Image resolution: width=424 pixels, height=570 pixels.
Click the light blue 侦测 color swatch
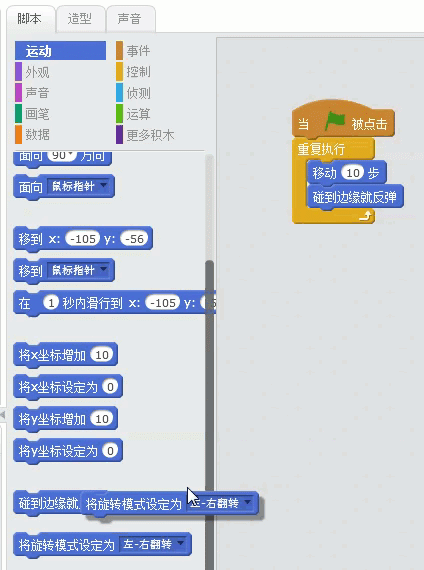tap(119, 93)
